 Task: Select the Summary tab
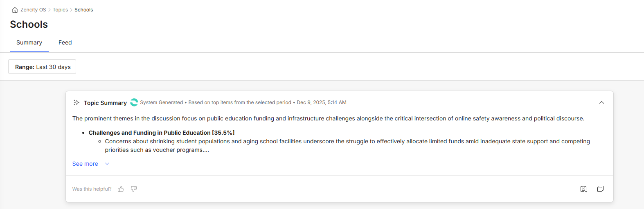(x=29, y=42)
